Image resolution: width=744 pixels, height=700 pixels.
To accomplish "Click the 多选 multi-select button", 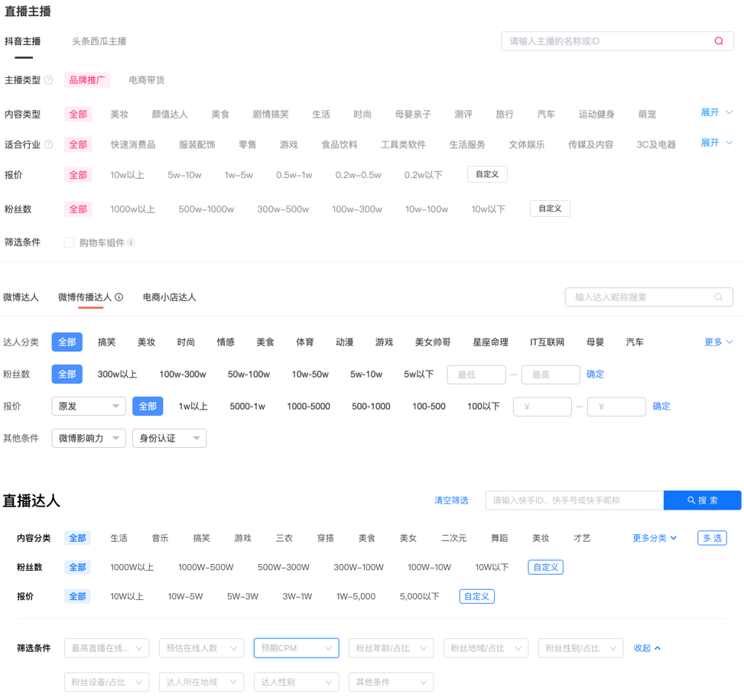I will (x=712, y=538).
